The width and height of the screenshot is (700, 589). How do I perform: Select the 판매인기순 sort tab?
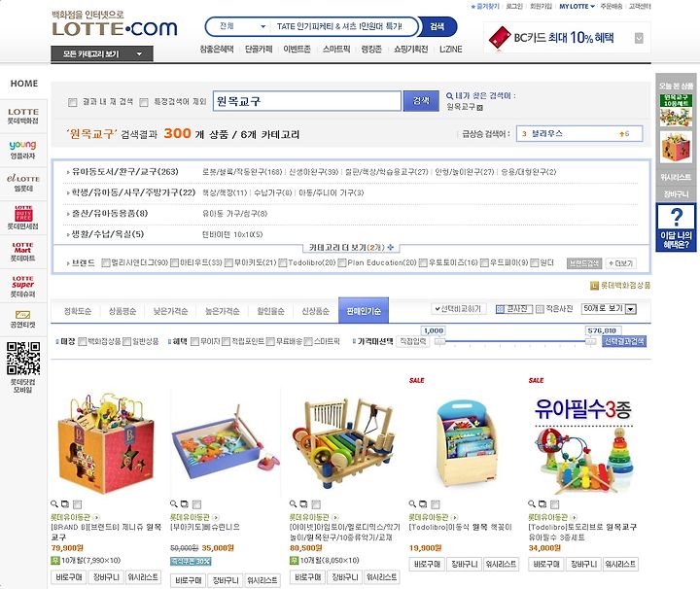point(364,311)
